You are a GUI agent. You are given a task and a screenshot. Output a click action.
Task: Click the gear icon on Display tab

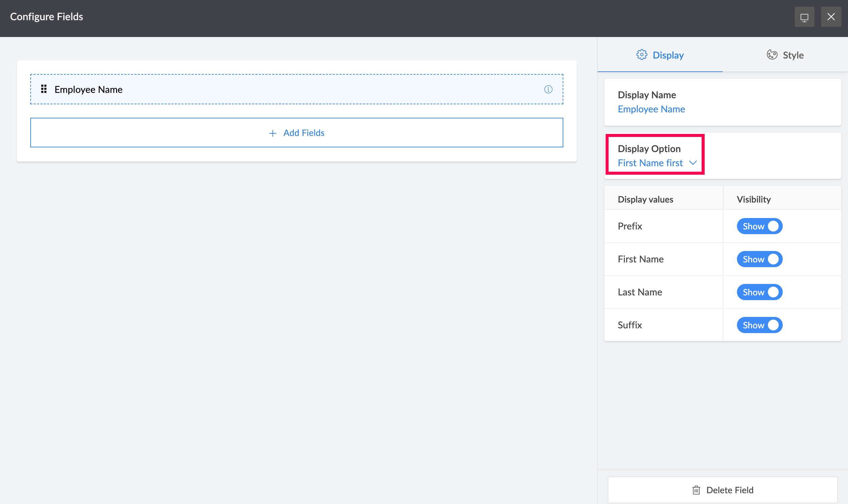tap(641, 55)
